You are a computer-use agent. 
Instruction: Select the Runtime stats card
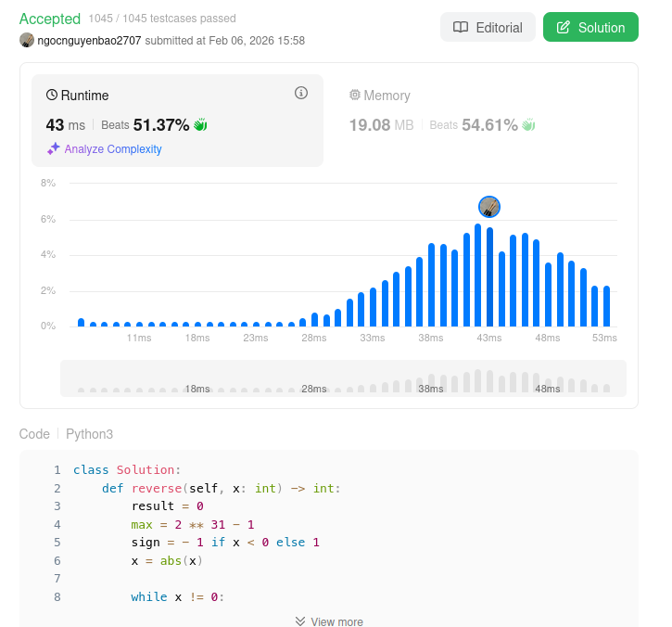[x=177, y=121]
